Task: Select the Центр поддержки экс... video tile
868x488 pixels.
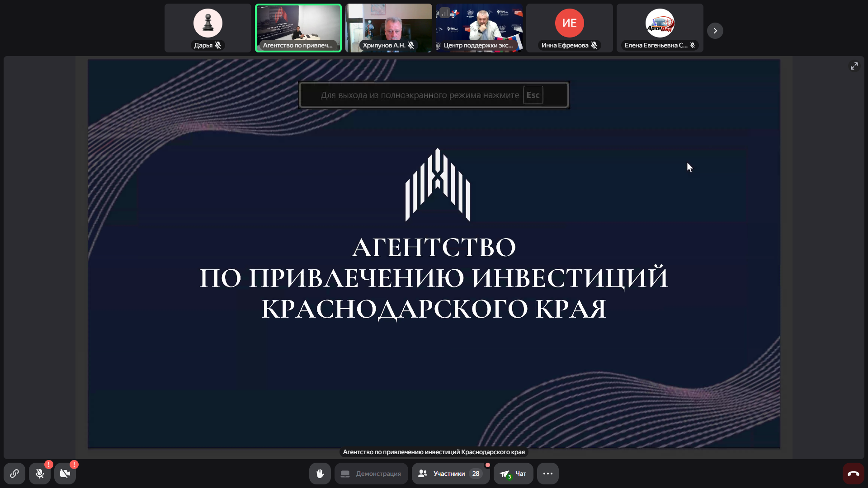Action: (x=479, y=28)
